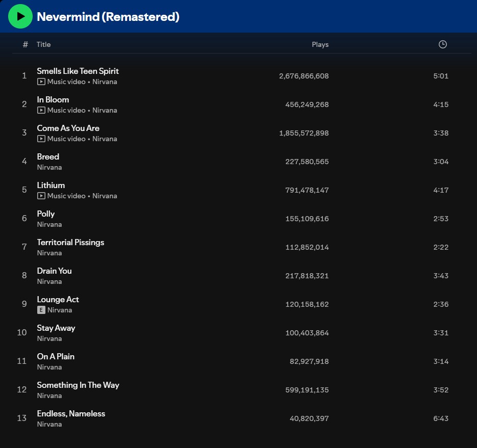The image size is (477, 448).
Task: Click the music video icon under Smells Like Teen Spirit
Action: (41, 82)
